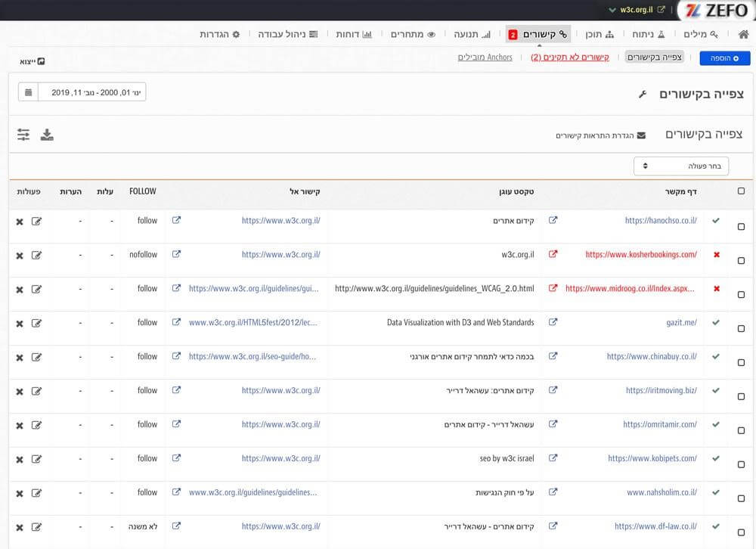Sort by the דף מקשר column header
The image size is (756, 549).
pyautogui.click(x=681, y=191)
